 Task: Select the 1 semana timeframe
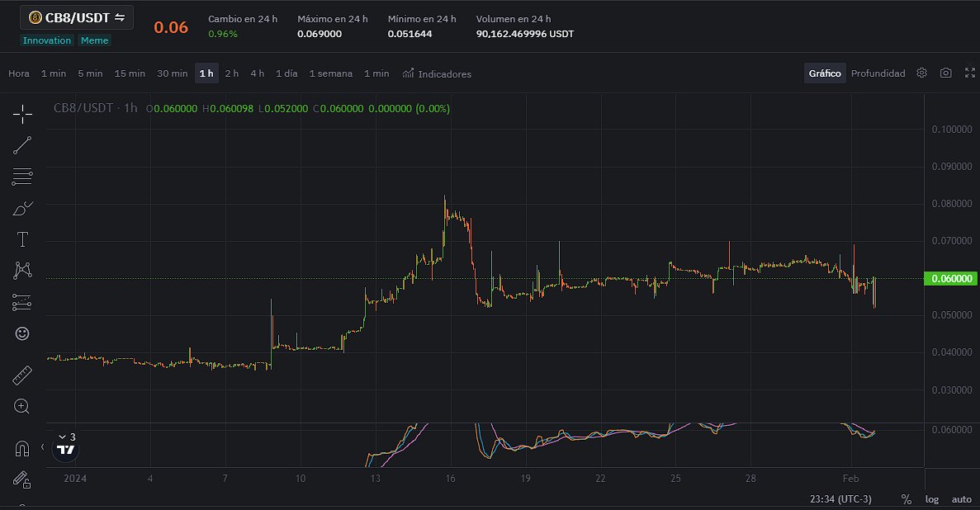[330, 73]
